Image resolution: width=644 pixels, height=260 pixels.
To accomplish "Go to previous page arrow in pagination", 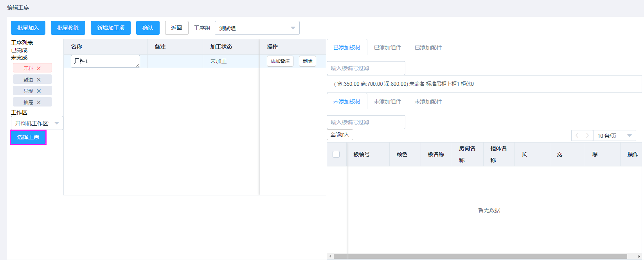I will click(x=577, y=135).
